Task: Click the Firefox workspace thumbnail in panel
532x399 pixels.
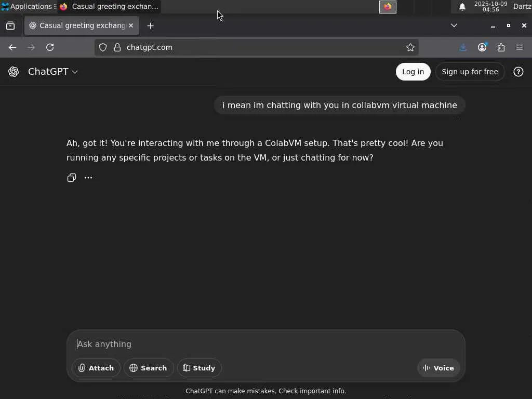Action: [x=388, y=7]
